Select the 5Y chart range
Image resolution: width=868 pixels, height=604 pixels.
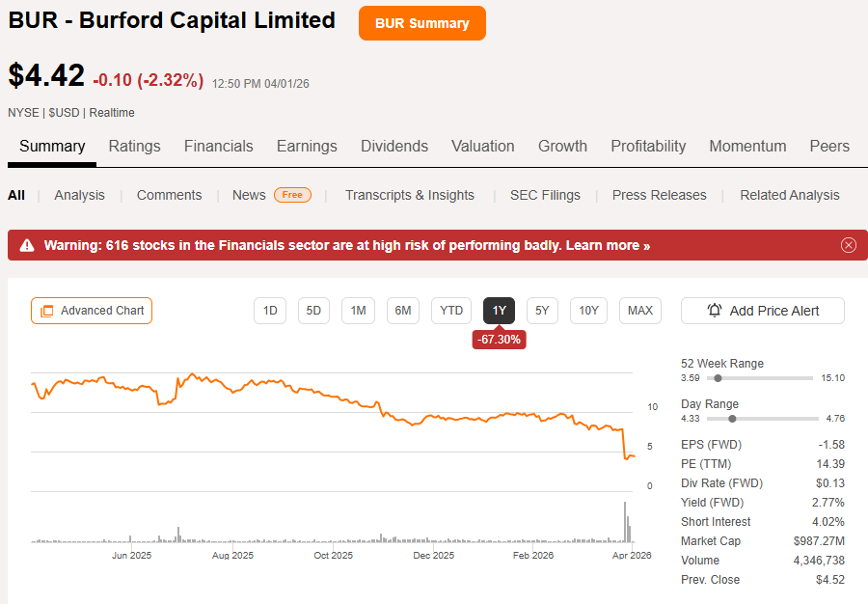pyautogui.click(x=542, y=311)
